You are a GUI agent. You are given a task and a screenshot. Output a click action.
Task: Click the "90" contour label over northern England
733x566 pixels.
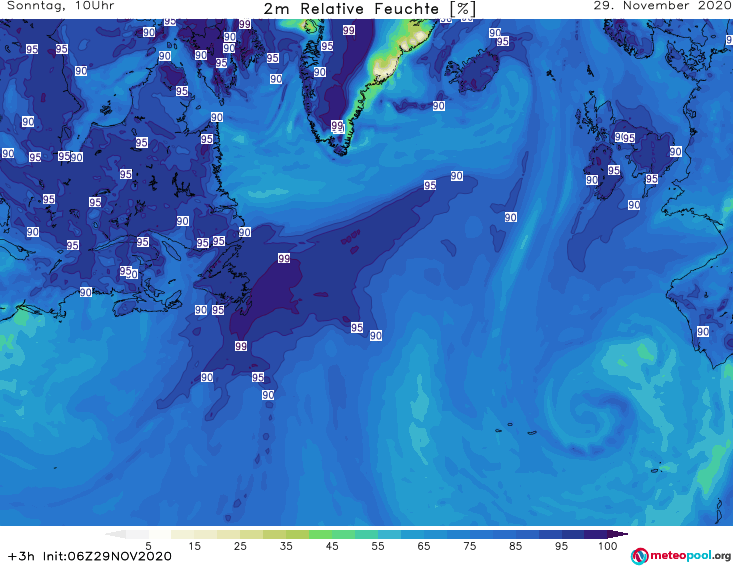click(x=676, y=151)
